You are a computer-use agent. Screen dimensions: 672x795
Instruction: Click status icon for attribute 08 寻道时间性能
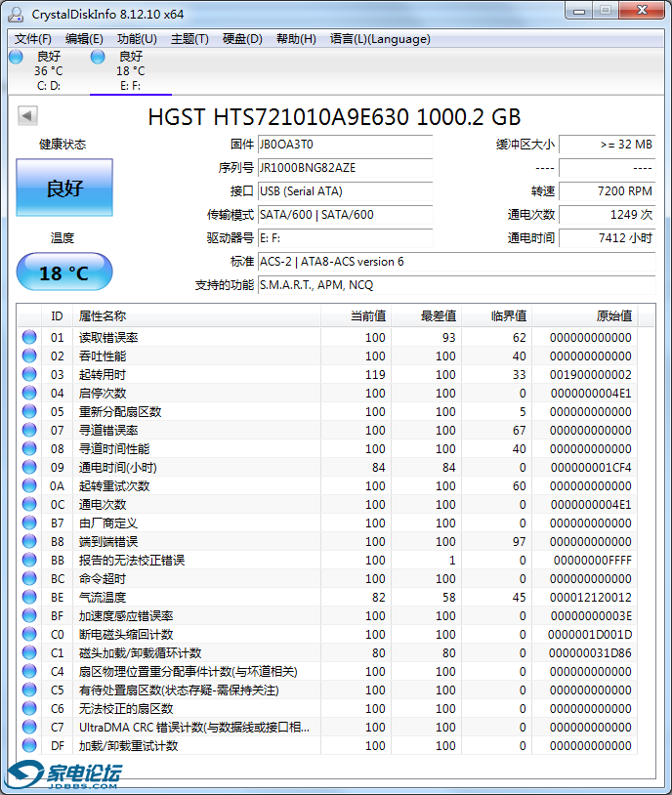pos(29,448)
